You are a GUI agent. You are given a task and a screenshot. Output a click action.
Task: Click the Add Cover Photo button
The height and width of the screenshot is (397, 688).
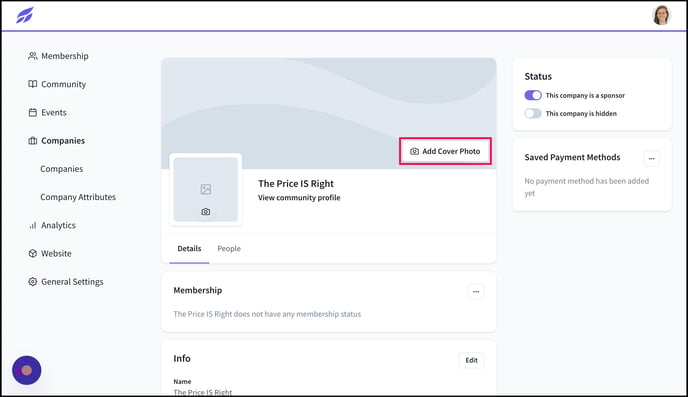coord(445,151)
